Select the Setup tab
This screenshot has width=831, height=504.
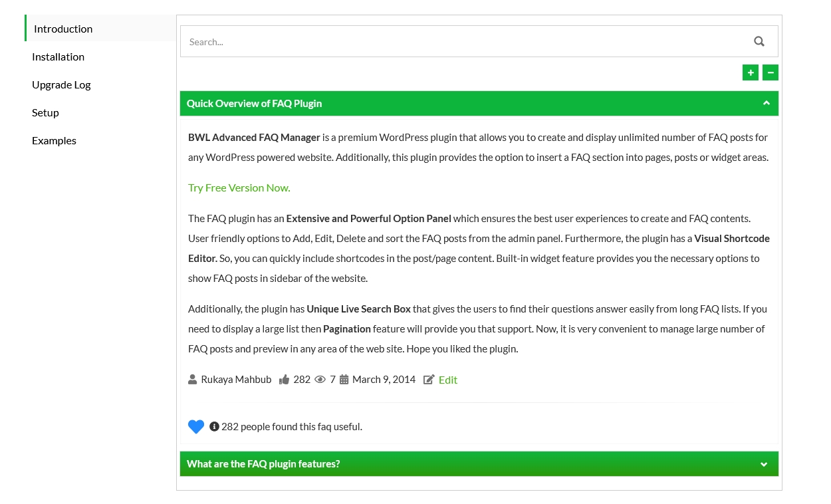coord(45,113)
